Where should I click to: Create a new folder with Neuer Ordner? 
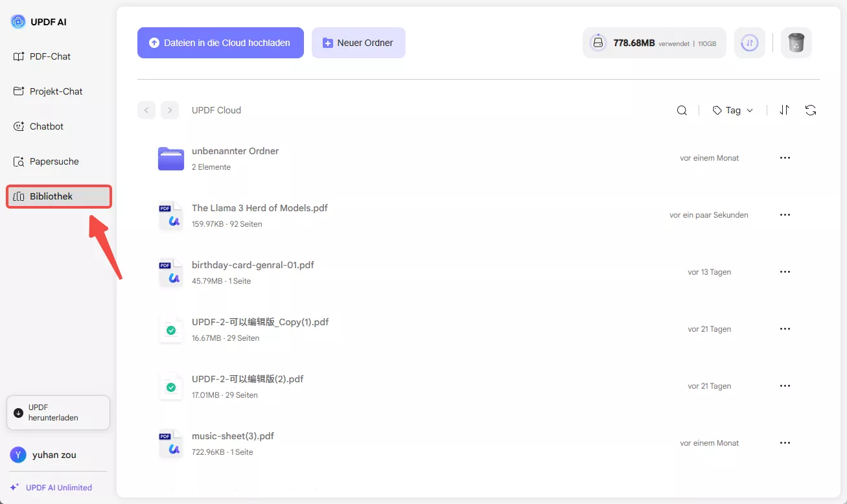tap(358, 43)
